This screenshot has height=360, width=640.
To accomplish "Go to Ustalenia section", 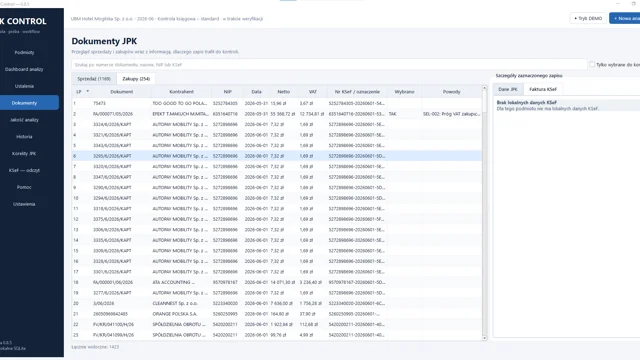I will coord(24,86).
